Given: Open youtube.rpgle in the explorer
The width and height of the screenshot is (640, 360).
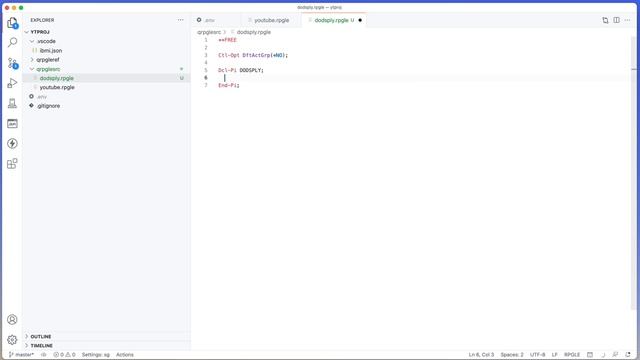Looking at the screenshot, I should tap(57, 87).
